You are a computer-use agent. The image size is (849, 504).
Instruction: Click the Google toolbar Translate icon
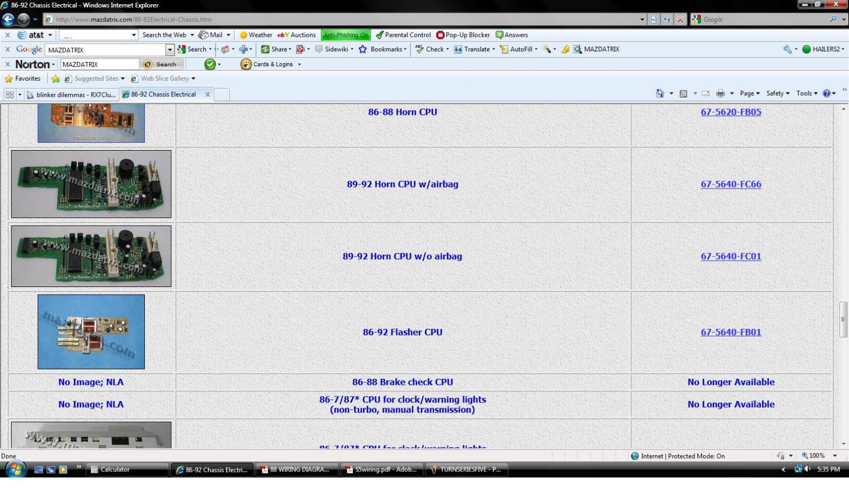coord(458,49)
